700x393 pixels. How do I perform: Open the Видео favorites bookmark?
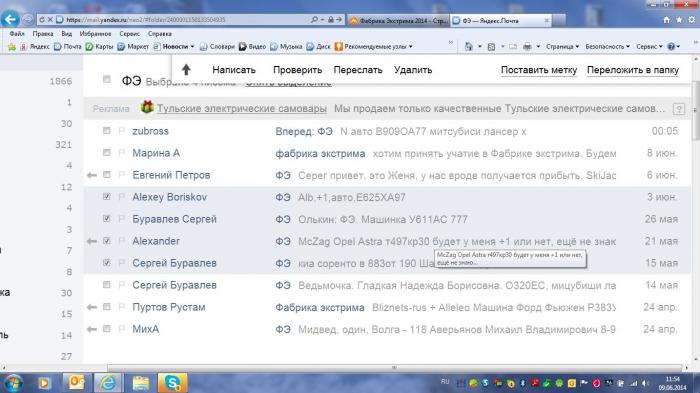(x=252, y=46)
